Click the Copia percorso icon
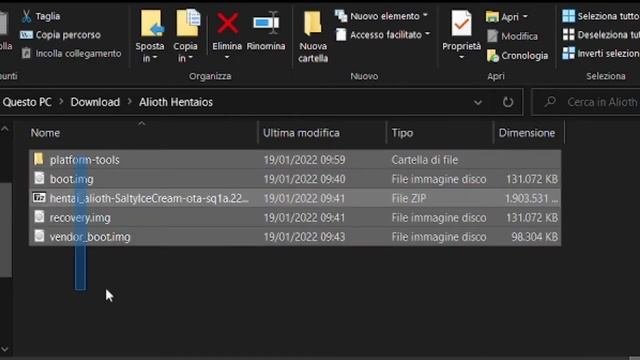640x360 pixels. point(27,35)
